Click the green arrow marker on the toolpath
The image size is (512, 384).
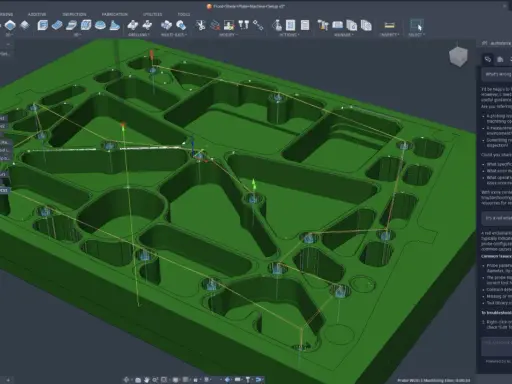click(253, 184)
